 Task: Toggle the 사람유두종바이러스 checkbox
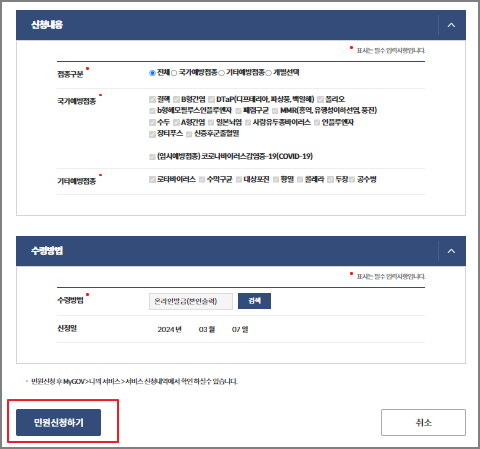248,122
